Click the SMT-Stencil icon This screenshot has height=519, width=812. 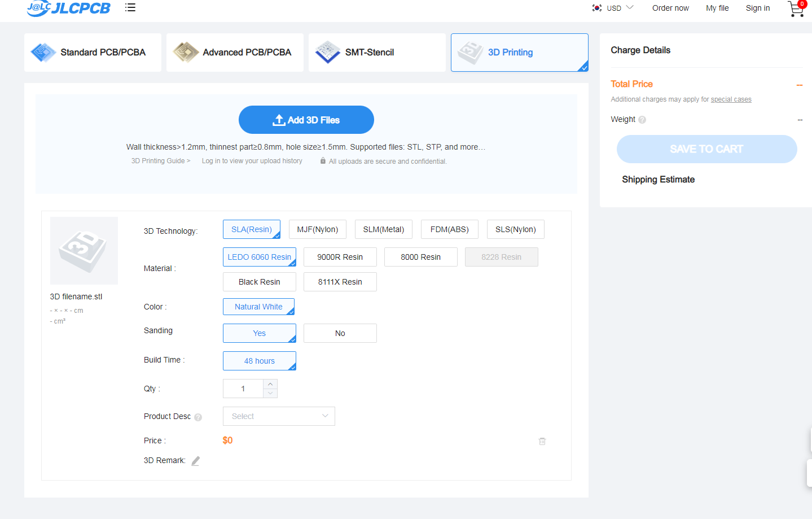point(328,53)
